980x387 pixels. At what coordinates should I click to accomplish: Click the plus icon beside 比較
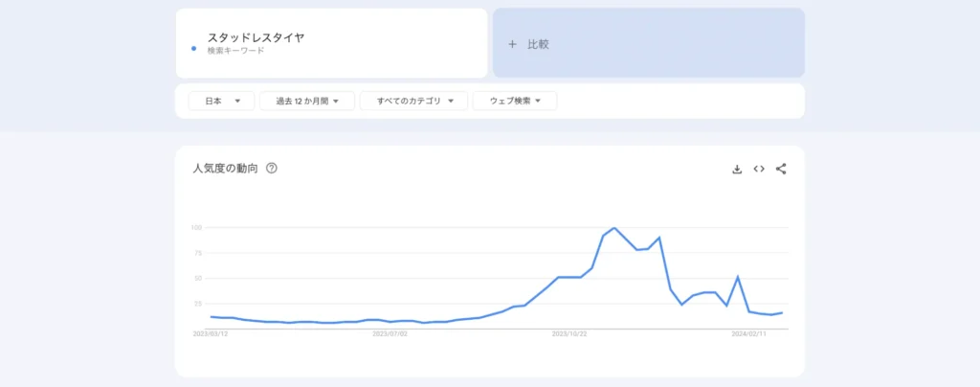(x=513, y=44)
